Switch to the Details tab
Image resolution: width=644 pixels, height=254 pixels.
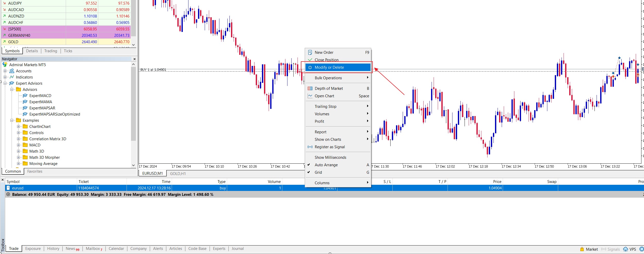click(x=32, y=51)
